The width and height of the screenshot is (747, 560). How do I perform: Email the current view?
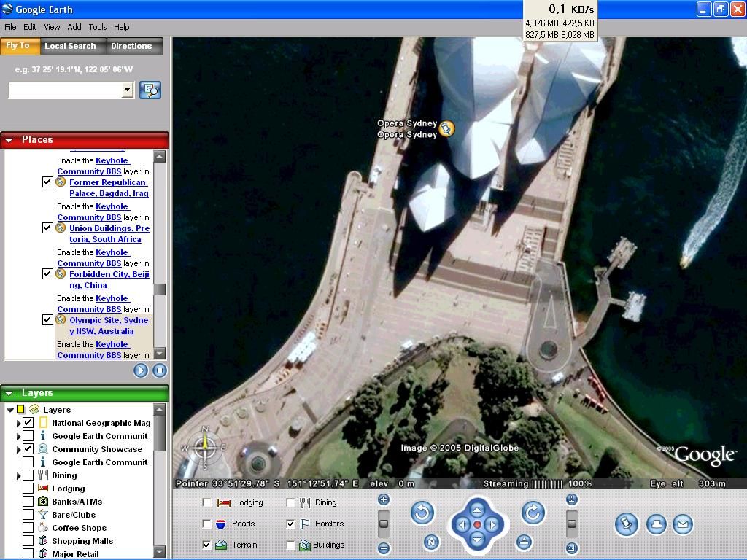[683, 524]
